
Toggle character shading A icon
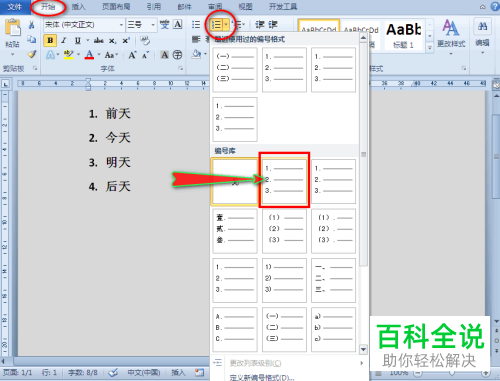point(164,55)
